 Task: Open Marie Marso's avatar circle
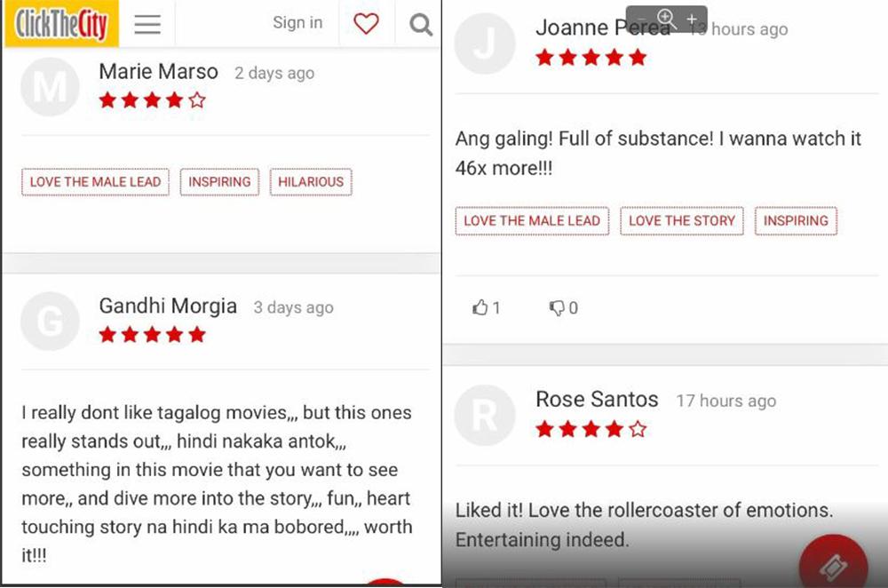pyautogui.click(x=50, y=87)
